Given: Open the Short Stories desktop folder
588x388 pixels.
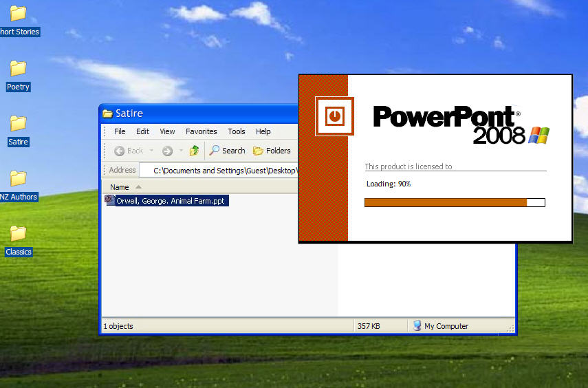Looking at the screenshot, I should [18, 14].
